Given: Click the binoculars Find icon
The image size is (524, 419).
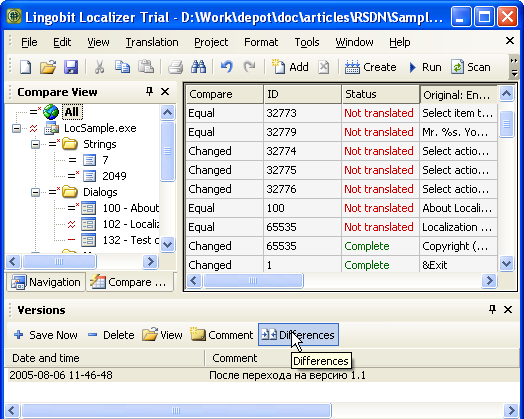Looking at the screenshot, I should [x=198, y=67].
